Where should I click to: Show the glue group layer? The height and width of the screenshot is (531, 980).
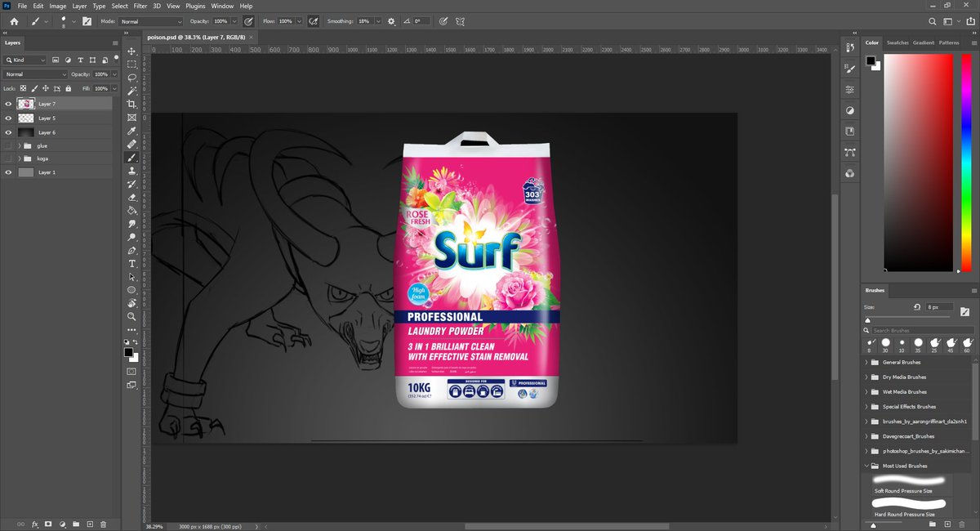[x=9, y=145]
